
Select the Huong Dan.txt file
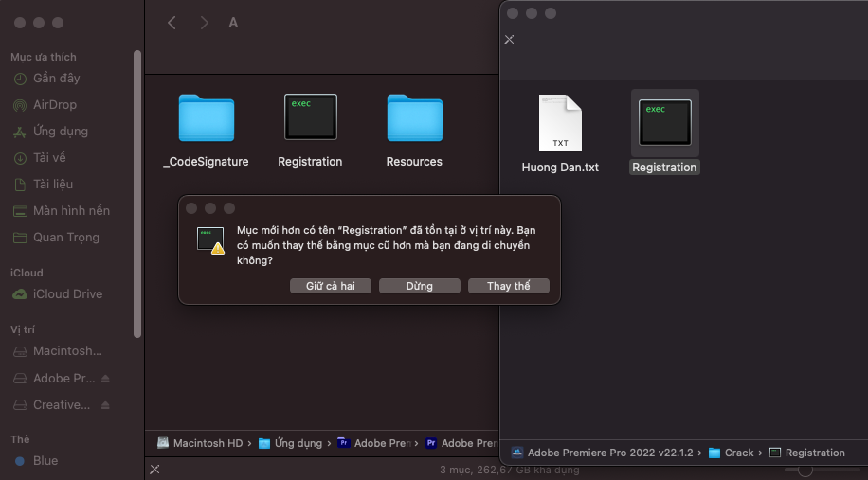(560, 134)
